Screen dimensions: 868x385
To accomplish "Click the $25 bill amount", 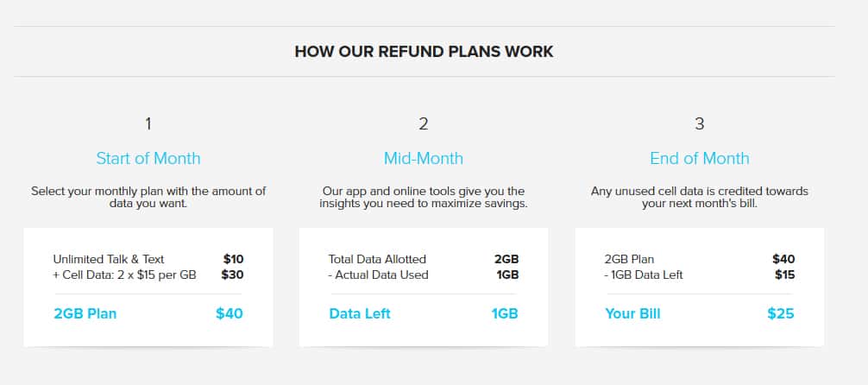I will point(781,314).
